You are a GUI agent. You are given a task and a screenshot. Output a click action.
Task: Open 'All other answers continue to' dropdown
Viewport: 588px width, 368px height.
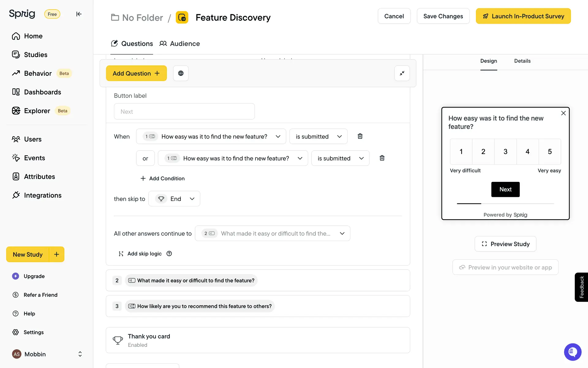coord(272,233)
